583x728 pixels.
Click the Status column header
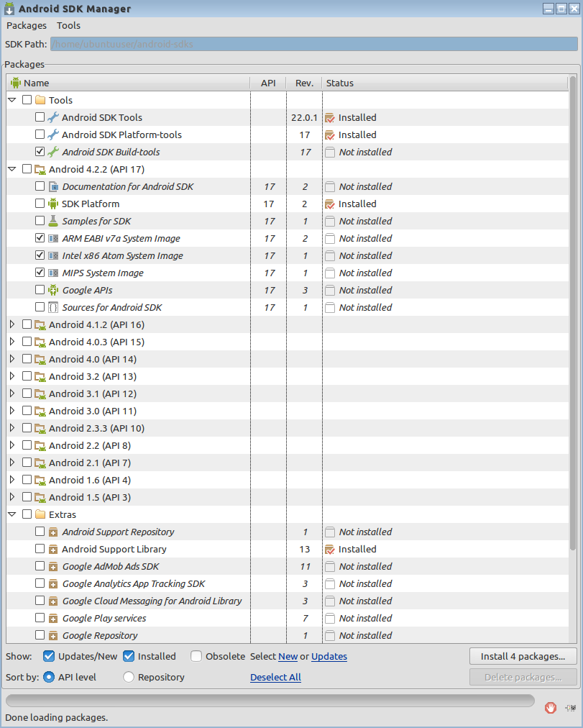[x=445, y=83]
